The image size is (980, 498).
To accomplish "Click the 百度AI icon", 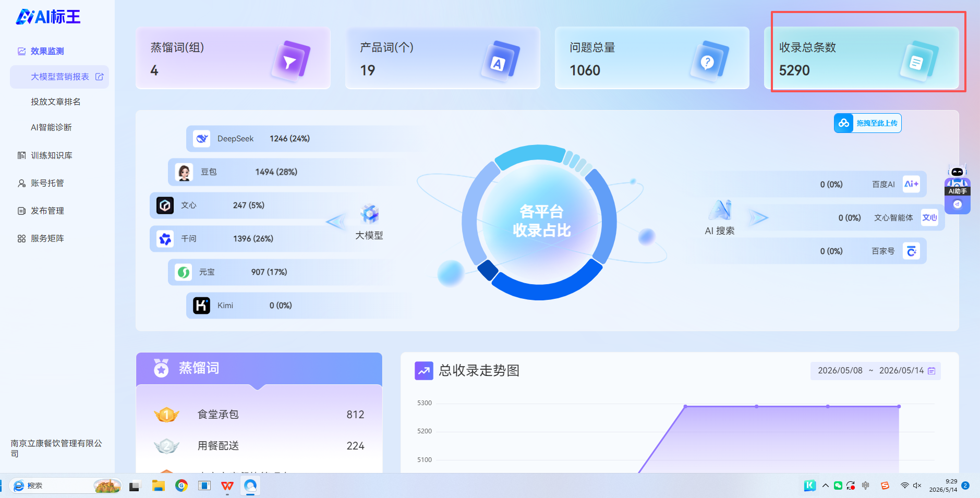I will click(x=911, y=184).
